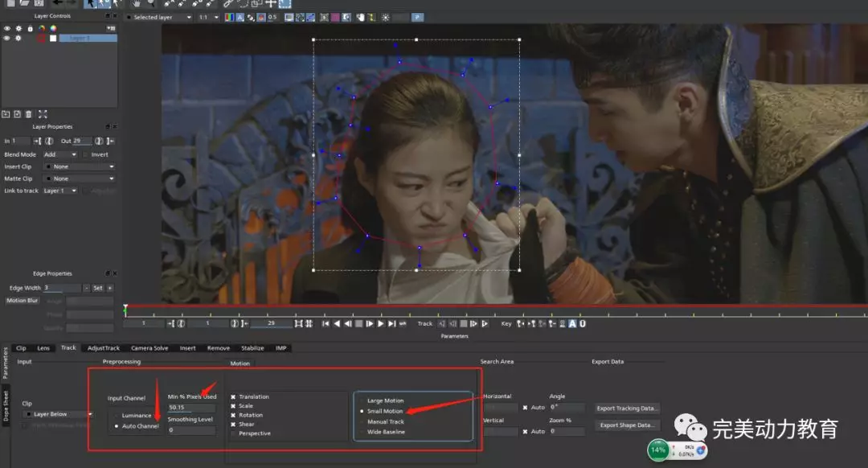Image resolution: width=868 pixels, height=468 pixels.
Task: Select the Zoom magnifier tool
Action: point(150,3)
